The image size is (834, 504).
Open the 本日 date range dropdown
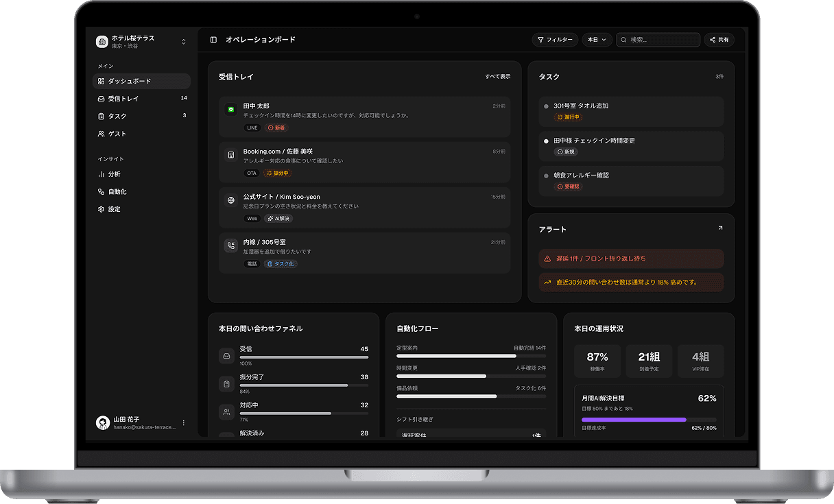[596, 39]
